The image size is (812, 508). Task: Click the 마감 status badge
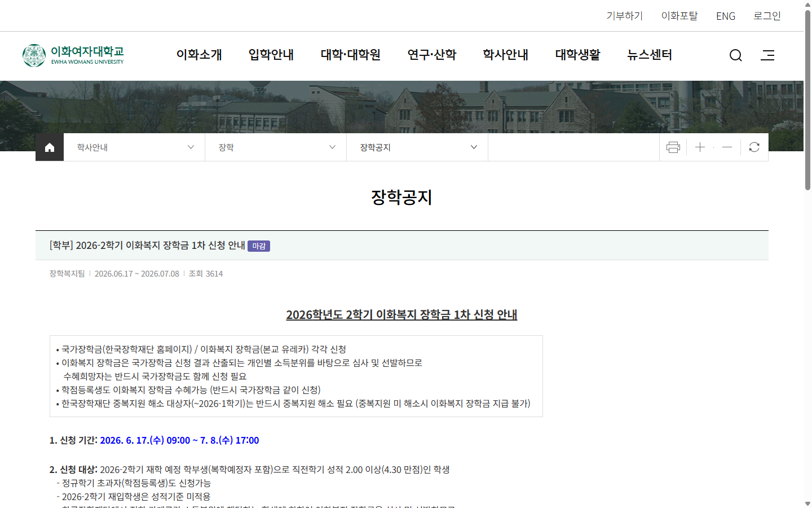point(259,246)
